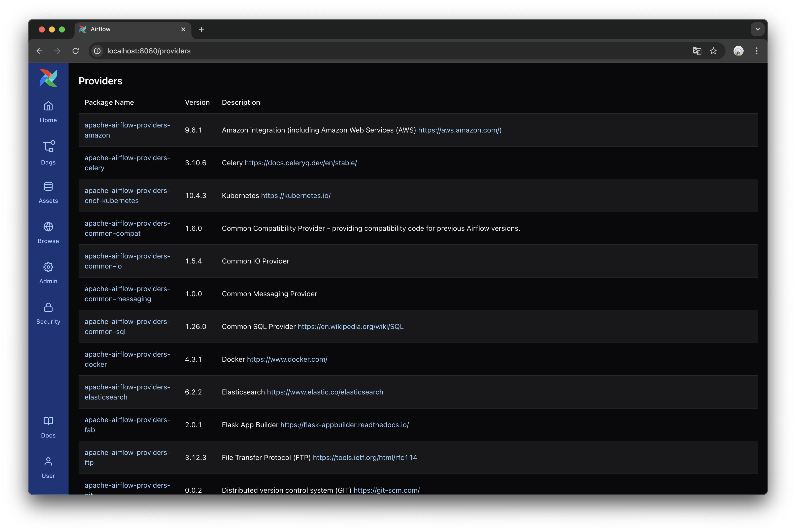
Task: Visit the https://aws.amazon.com/ link
Action: 459,130
